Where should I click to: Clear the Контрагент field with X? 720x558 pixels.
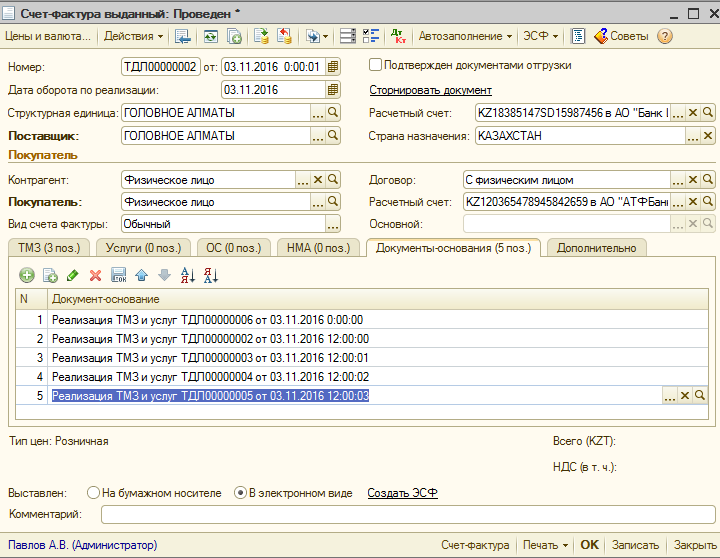point(318,180)
